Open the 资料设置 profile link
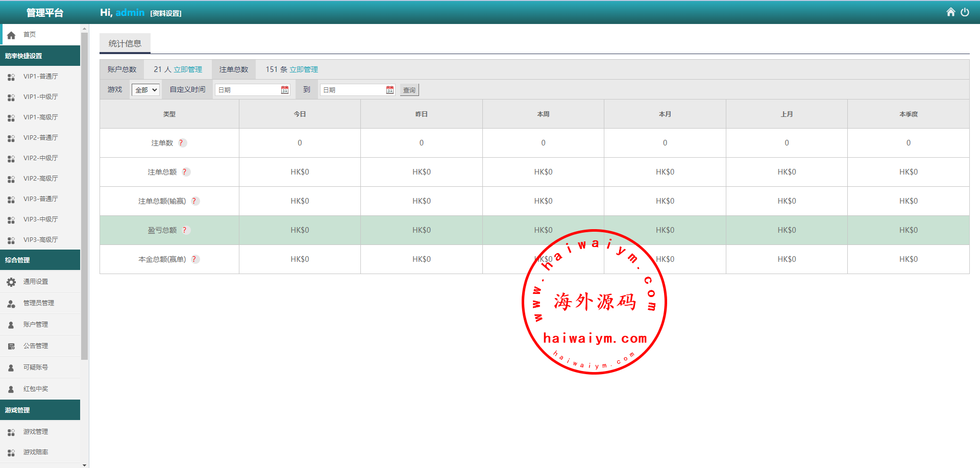 [166, 13]
